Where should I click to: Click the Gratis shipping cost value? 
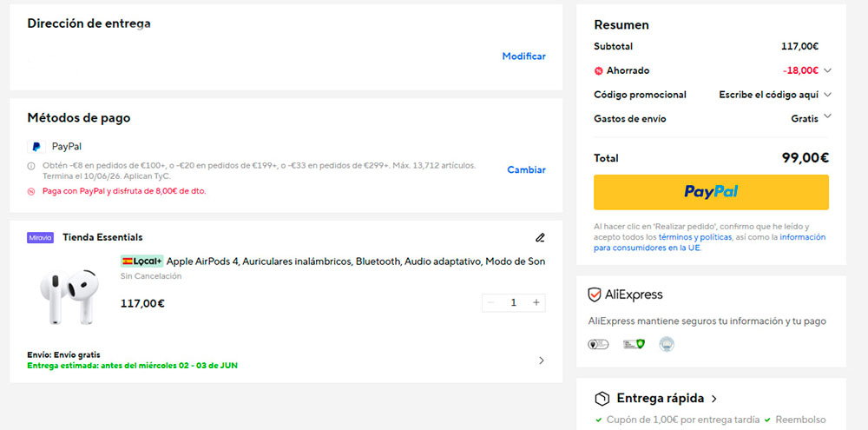(x=805, y=119)
